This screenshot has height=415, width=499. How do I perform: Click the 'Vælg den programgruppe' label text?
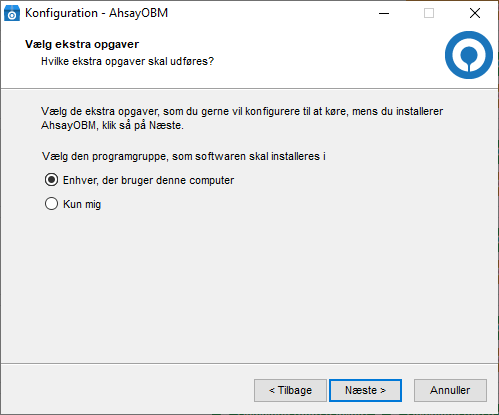[x=184, y=156]
